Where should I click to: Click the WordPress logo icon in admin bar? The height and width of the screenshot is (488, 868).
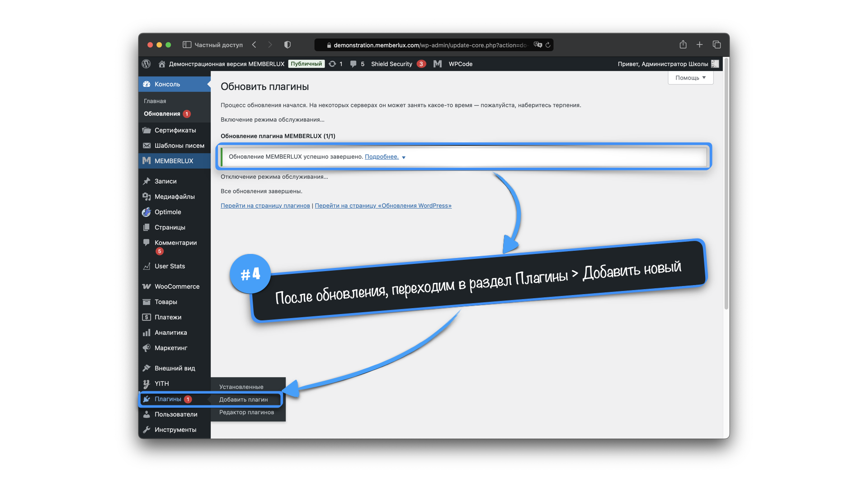(146, 64)
